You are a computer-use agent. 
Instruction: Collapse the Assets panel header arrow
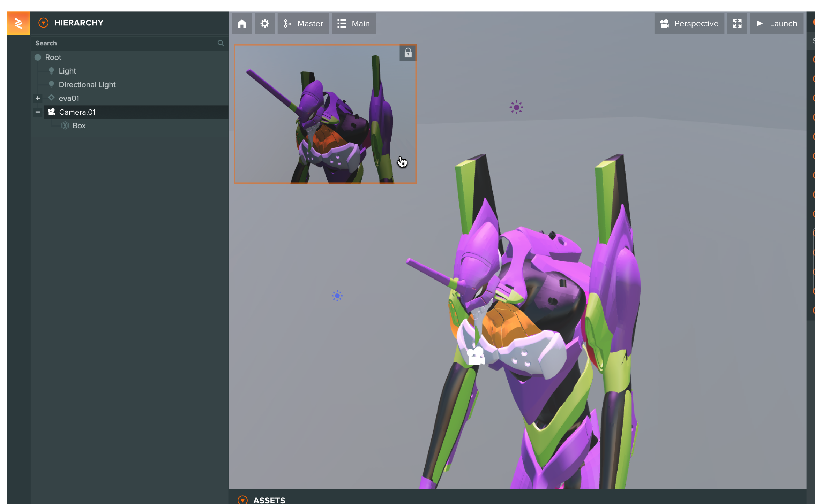pos(242,500)
